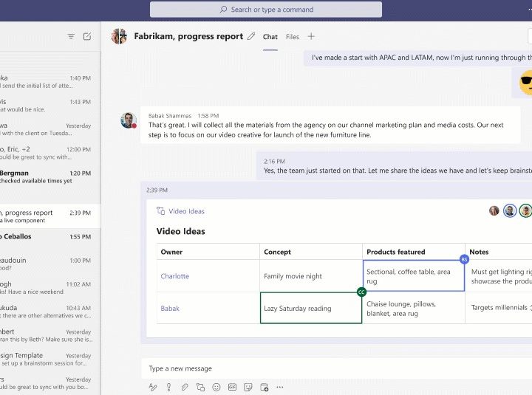Screen dimensions: 532x395
Task: Open the Ceballos chat at 1:55 PM
Action: click(x=50, y=240)
